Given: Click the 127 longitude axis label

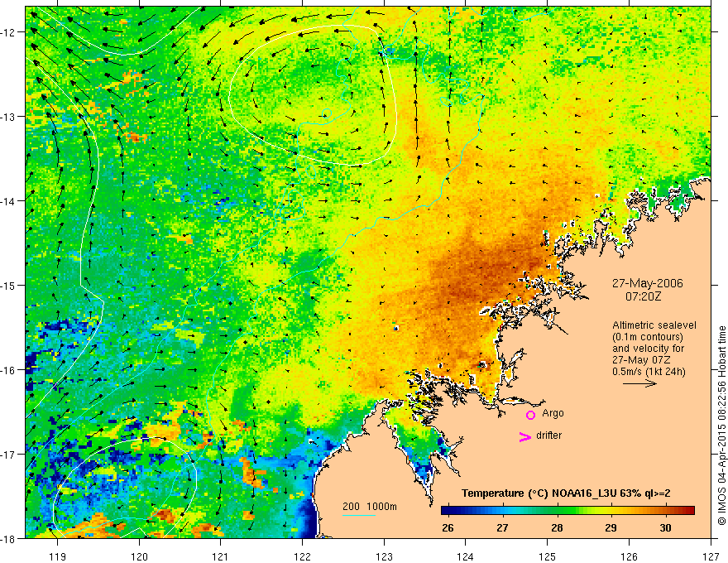Looking at the screenshot, I should click(x=711, y=556).
